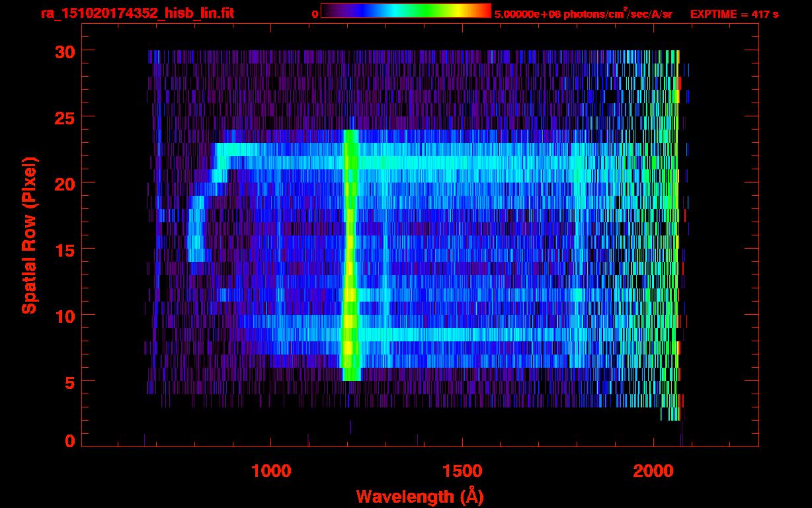
Task: Click the bright vertical emission line near 1200 Å
Action: click(x=350, y=251)
